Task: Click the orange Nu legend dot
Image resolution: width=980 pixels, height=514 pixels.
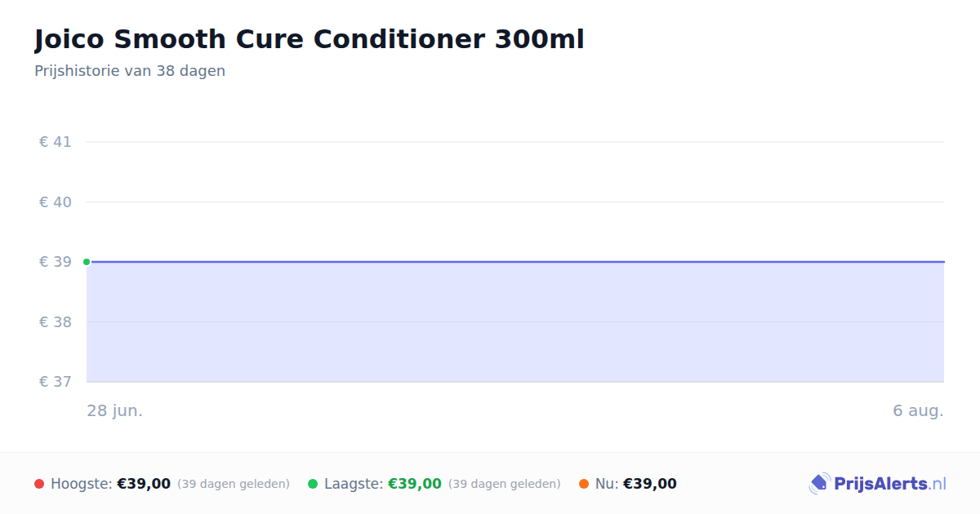Action: tap(584, 484)
